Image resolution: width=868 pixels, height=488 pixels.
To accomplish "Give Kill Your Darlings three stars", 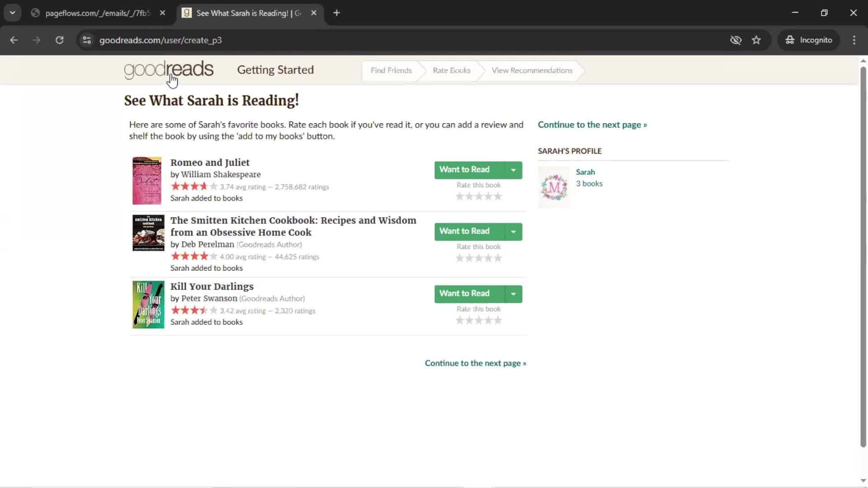I will tap(479, 320).
